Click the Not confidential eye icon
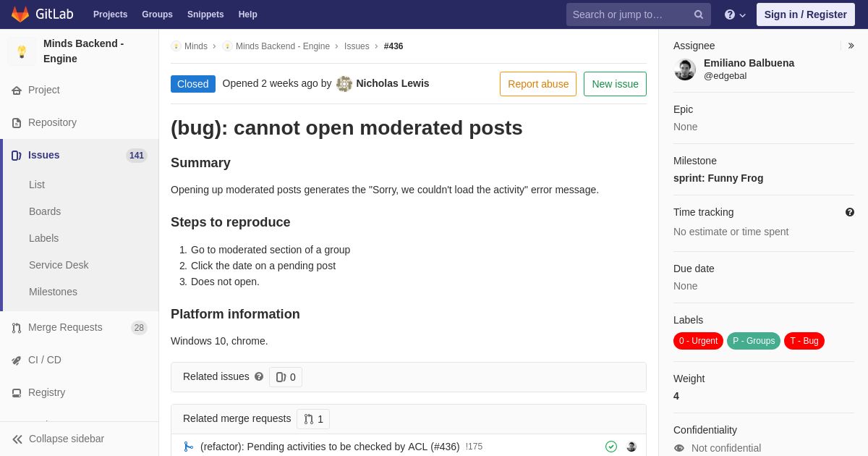Viewport: 868px width, 456px height. tap(679, 448)
